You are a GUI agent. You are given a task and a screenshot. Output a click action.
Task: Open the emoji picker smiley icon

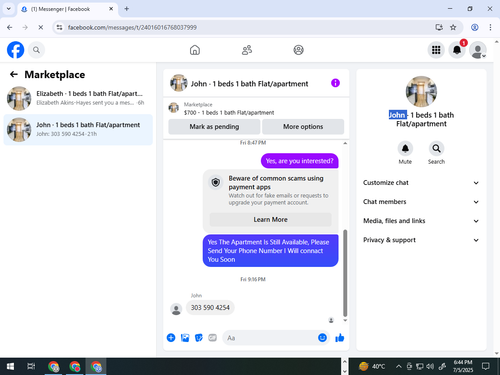pos(322,338)
